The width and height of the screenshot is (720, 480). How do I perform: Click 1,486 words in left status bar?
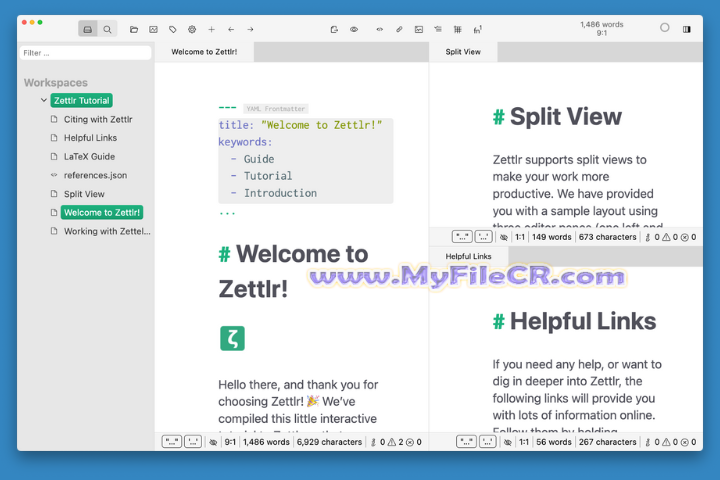coord(266,442)
